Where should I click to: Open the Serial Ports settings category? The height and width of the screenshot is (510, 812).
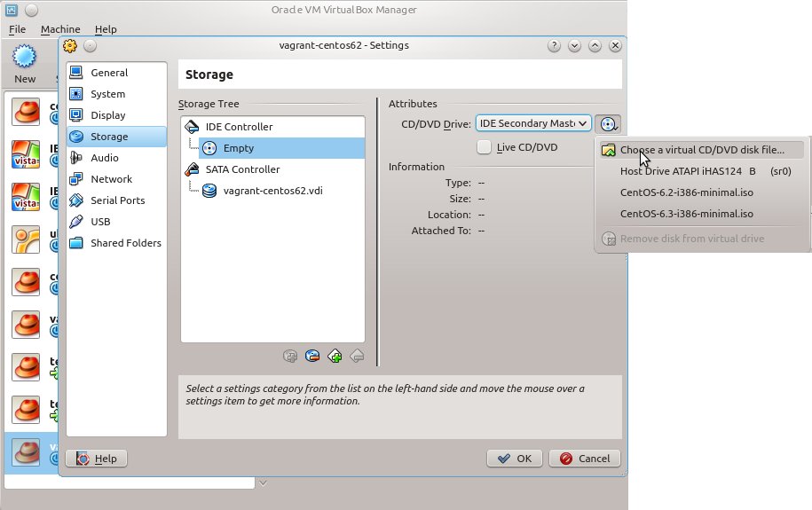116,200
